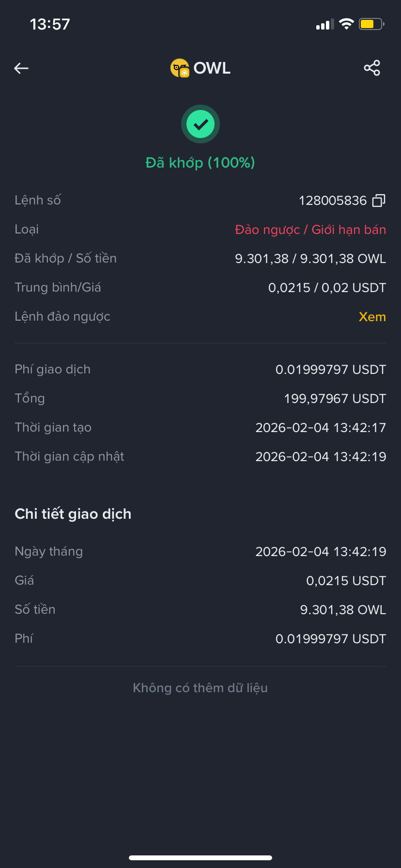Tap the Thời gian tạo timestamp
The image size is (401, 868).
321,428
